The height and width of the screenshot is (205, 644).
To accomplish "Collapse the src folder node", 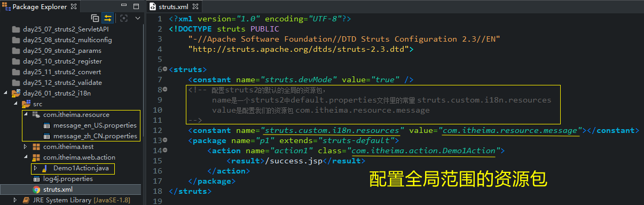I will click(x=15, y=104).
